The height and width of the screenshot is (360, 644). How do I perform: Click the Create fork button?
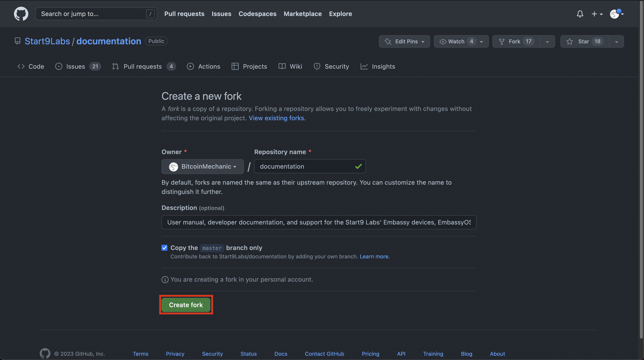186,305
